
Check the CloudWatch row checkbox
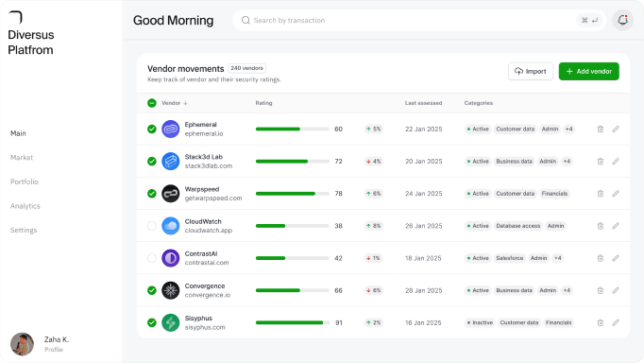point(151,226)
